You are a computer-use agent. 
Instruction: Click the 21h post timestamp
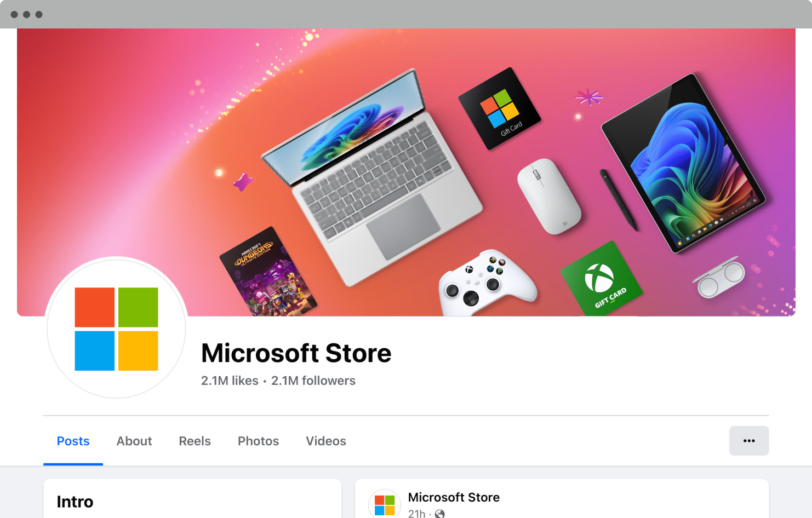coord(416,514)
